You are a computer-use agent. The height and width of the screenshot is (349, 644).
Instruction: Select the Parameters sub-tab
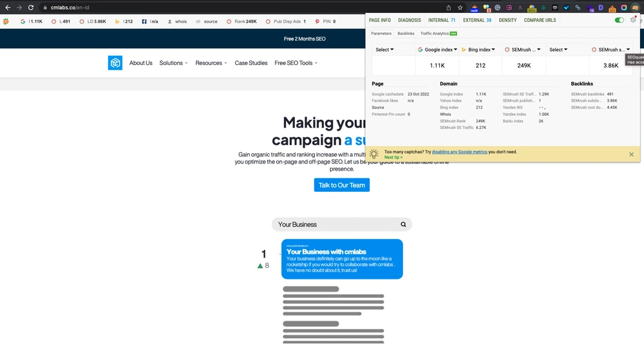381,33
